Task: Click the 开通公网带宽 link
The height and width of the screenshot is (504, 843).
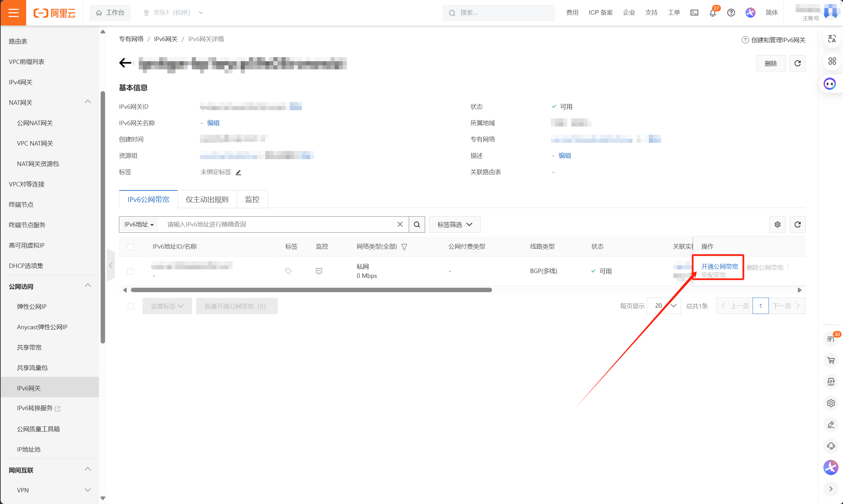Action: (719, 267)
